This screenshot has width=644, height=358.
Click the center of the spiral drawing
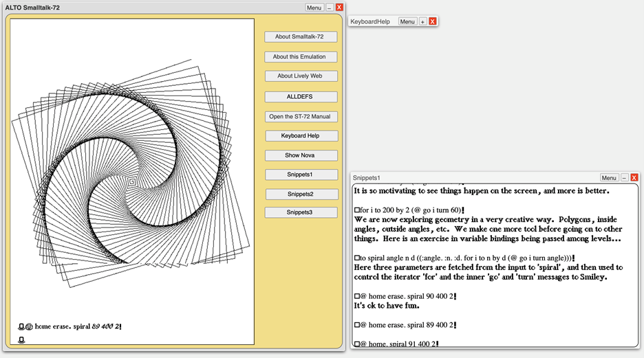(x=131, y=183)
